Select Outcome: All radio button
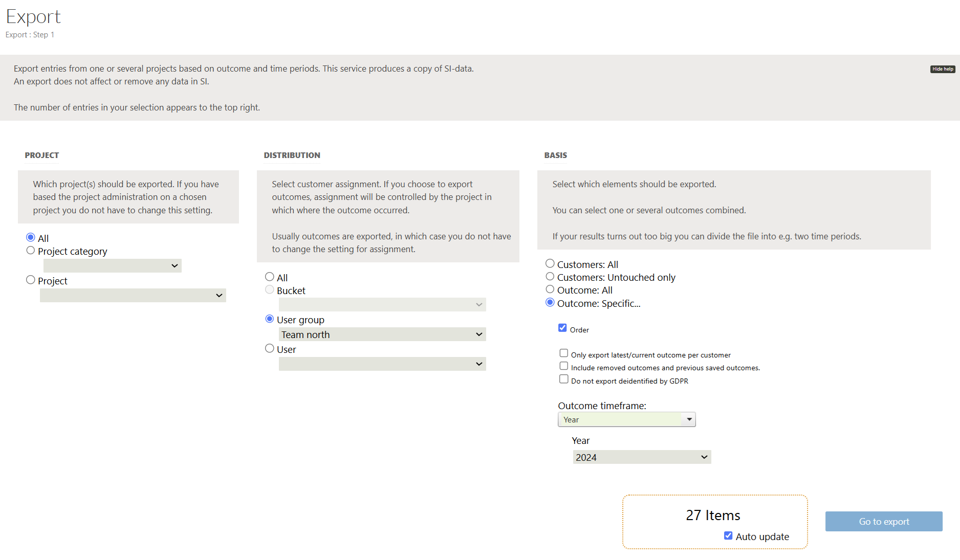Screen dimensions: 960x560 point(550,289)
